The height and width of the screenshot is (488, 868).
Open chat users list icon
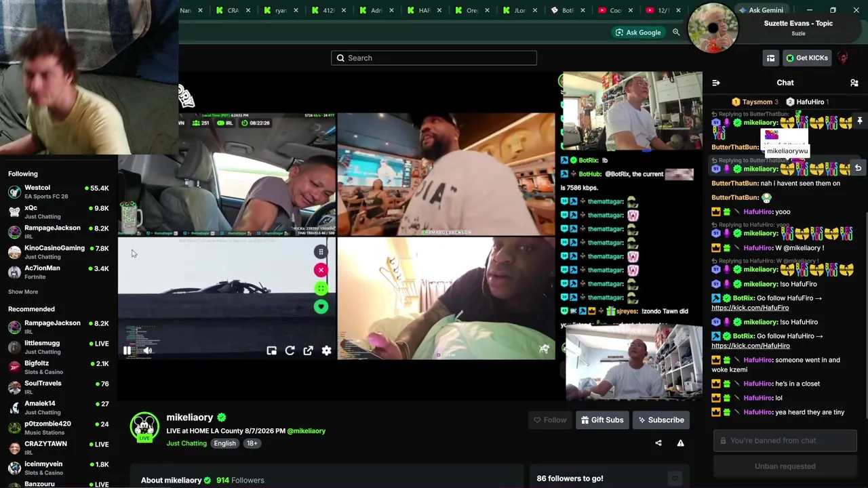[x=854, y=83]
